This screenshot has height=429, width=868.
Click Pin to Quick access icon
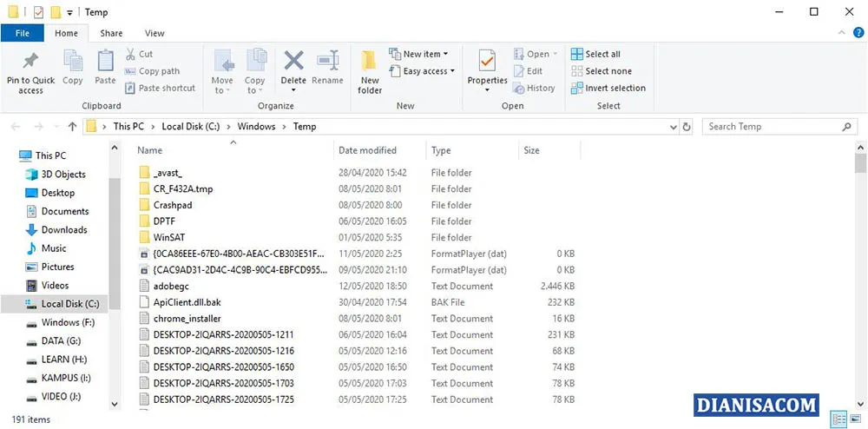(30, 61)
